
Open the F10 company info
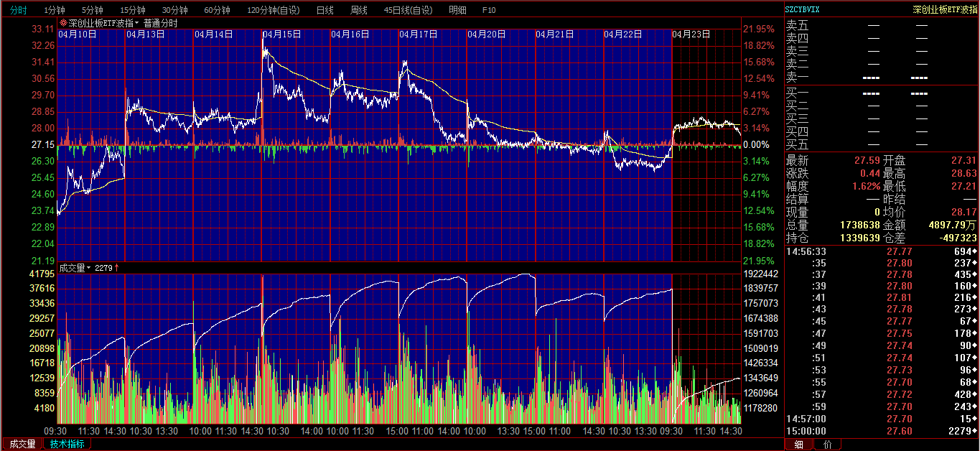(x=489, y=10)
